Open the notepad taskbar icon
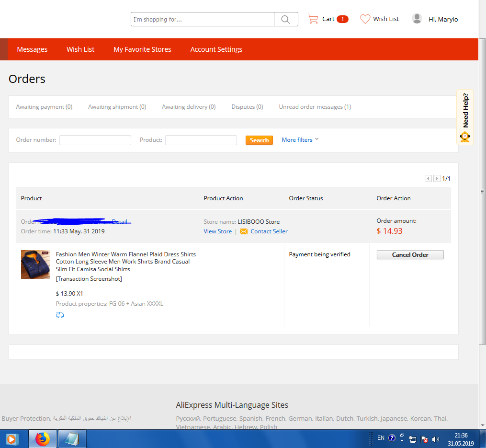This screenshot has height=448, width=486. pos(72,439)
